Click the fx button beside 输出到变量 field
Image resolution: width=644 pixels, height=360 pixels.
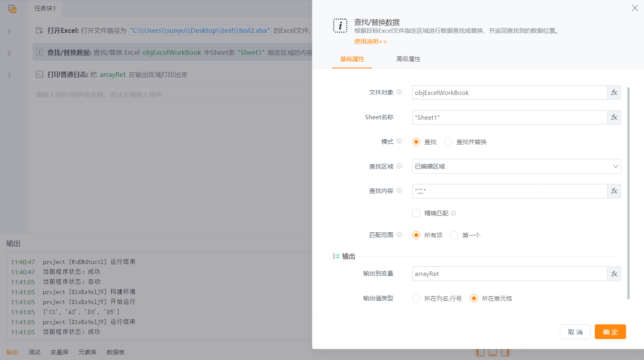pos(614,274)
